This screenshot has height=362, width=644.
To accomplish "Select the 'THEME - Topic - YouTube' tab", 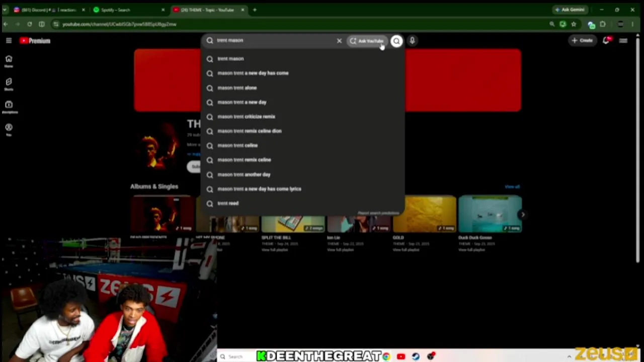I will tap(207, 10).
